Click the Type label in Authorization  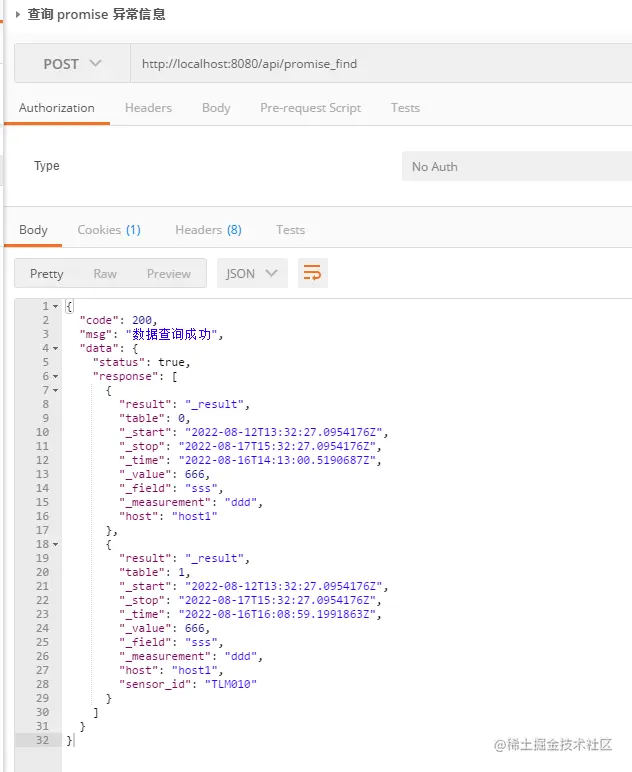tap(47, 166)
